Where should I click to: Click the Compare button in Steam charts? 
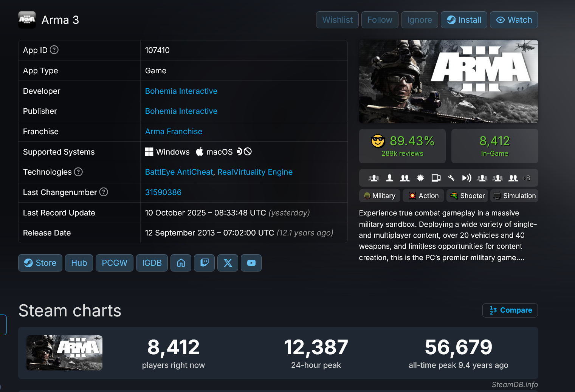tap(510, 310)
